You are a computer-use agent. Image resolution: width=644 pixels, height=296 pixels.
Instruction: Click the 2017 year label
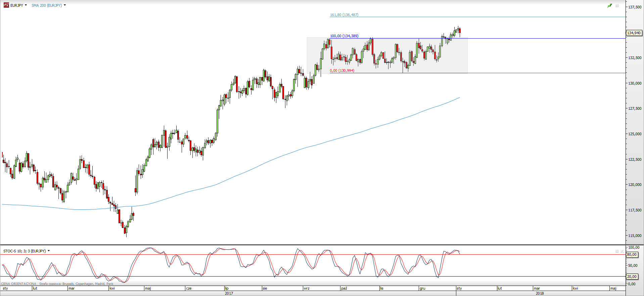[229, 293]
